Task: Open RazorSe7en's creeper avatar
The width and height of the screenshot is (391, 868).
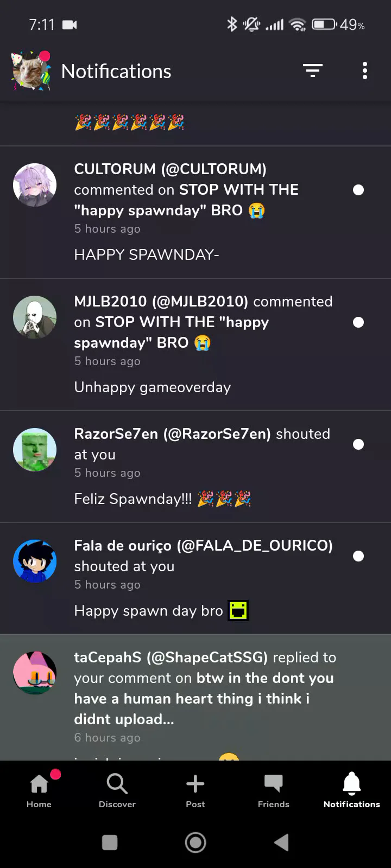Action: pos(35,450)
